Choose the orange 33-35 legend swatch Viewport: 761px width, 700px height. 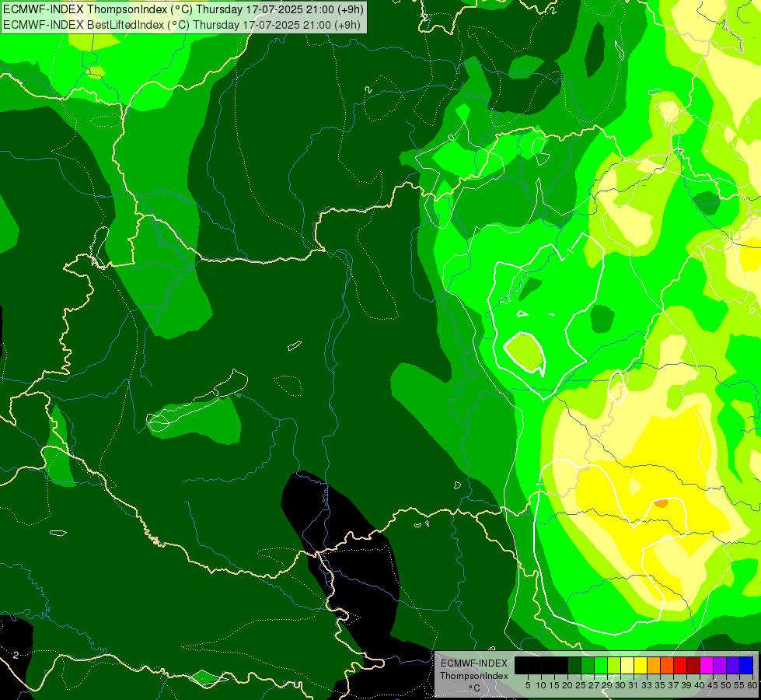654,665
